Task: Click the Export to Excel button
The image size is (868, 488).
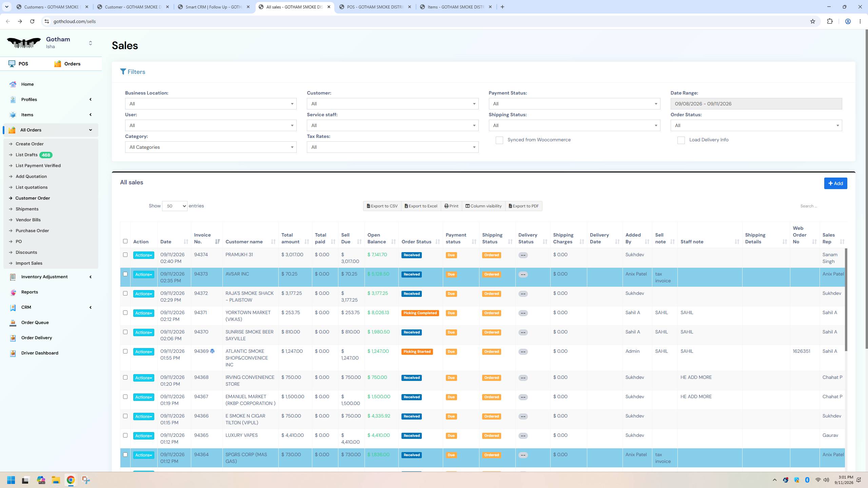Action: tap(421, 206)
